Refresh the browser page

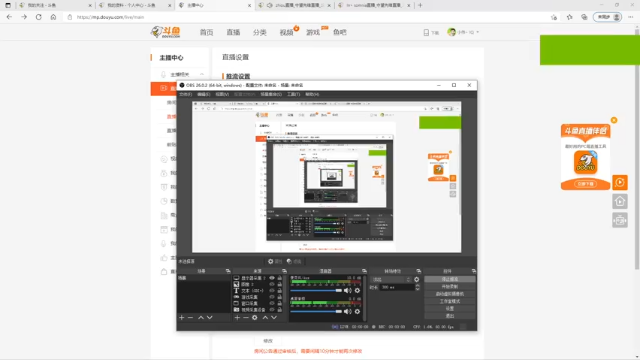[38, 17]
